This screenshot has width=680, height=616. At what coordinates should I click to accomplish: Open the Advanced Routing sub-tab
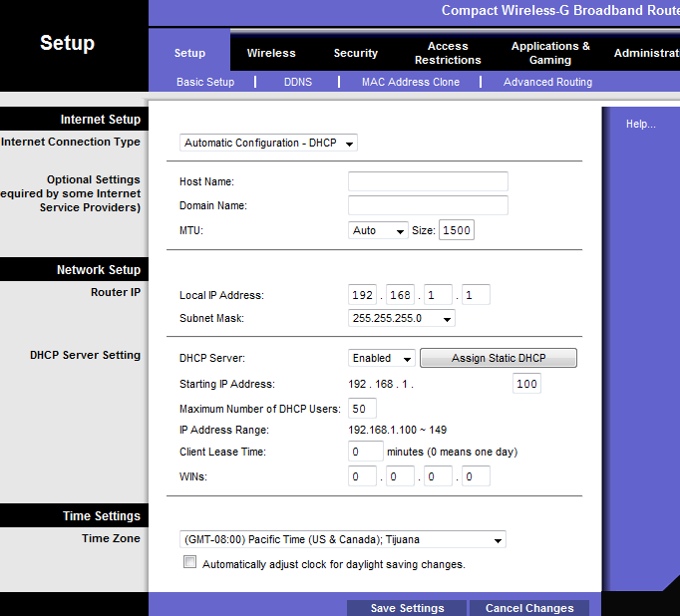tap(547, 82)
